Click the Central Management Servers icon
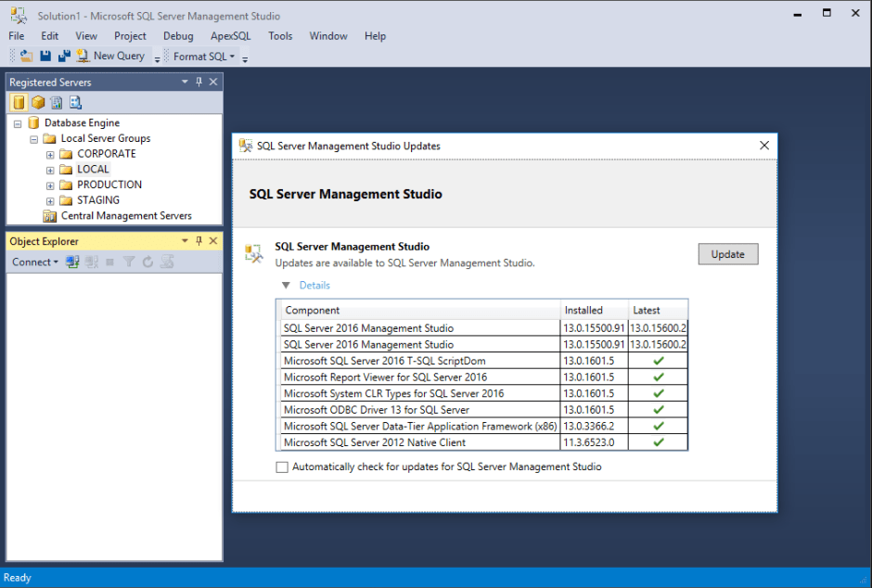Image resolution: width=872 pixels, height=588 pixels. pyautogui.click(x=50, y=215)
